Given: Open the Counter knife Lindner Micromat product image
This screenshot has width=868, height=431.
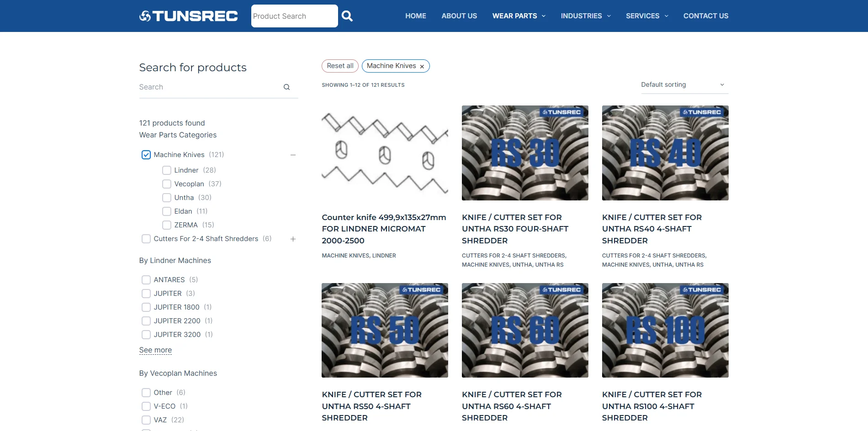Looking at the screenshot, I should [385, 153].
